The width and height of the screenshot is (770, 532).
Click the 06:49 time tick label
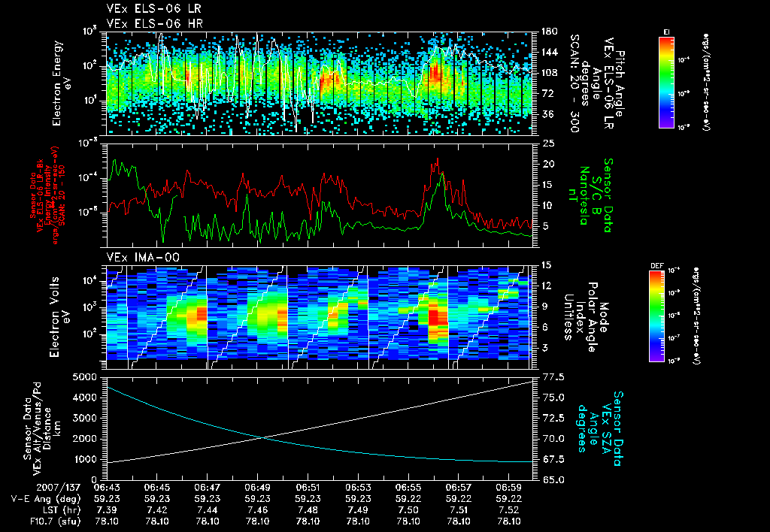(x=257, y=488)
